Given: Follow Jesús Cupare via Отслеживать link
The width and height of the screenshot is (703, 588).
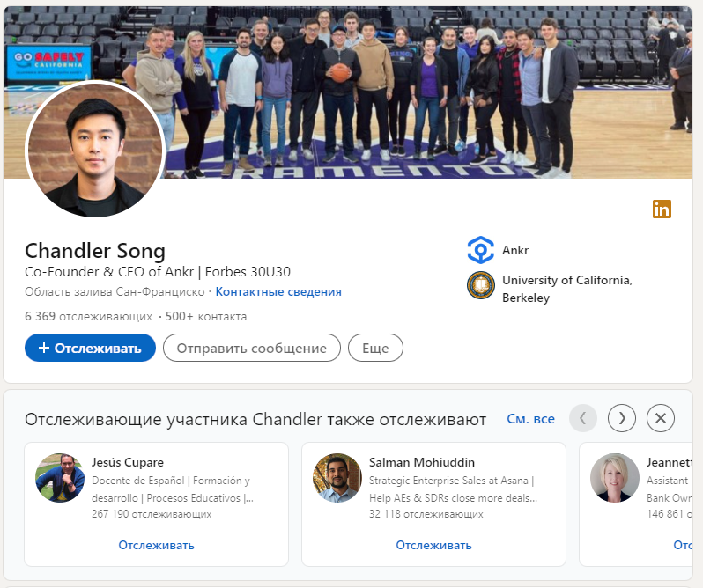Looking at the screenshot, I should coord(156,545).
